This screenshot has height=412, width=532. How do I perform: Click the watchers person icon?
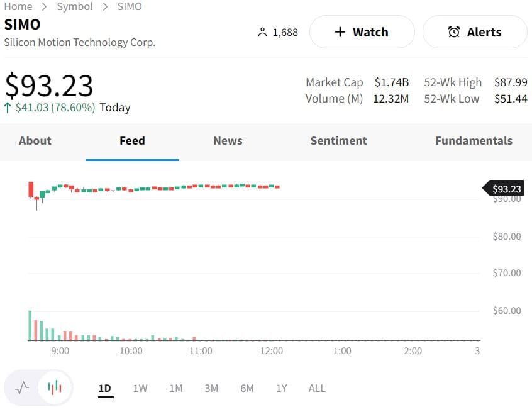(263, 32)
